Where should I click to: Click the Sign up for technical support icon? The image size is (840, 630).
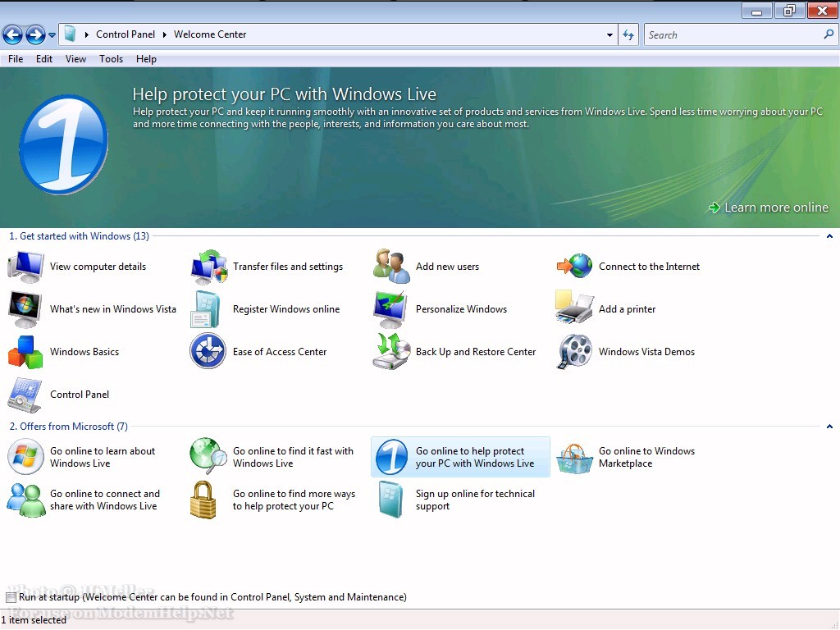pos(390,500)
